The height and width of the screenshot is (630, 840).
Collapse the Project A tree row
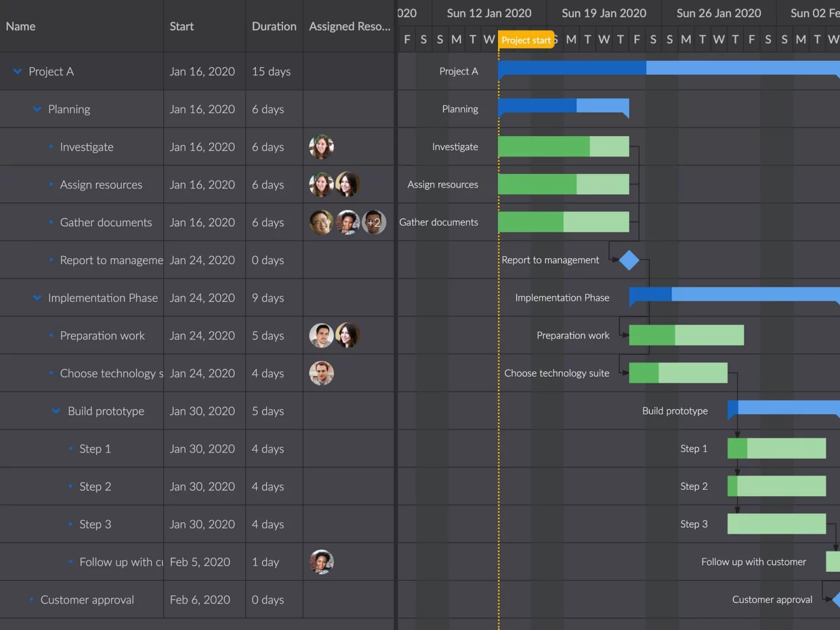pos(18,72)
